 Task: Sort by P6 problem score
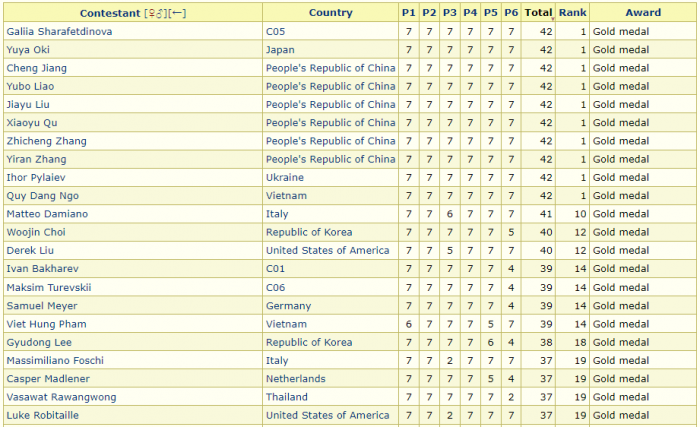510,13
